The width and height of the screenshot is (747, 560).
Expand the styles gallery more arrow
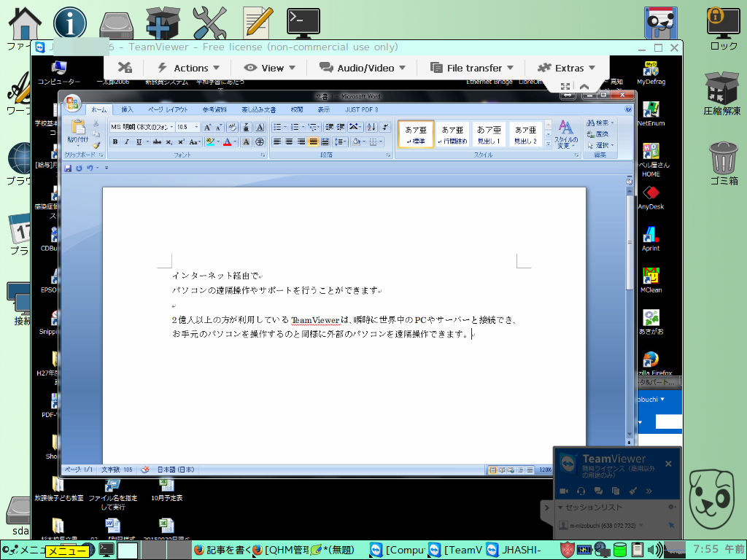(x=548, y=144)
